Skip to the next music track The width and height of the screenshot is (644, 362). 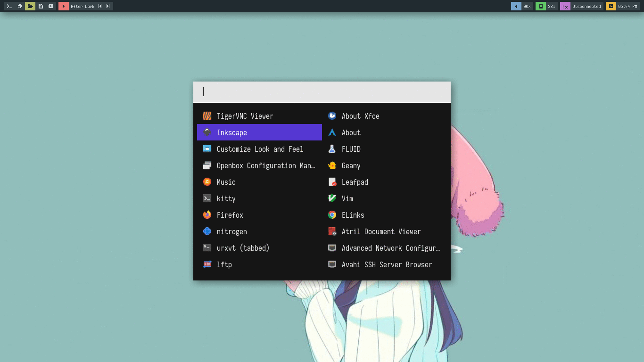108,6
